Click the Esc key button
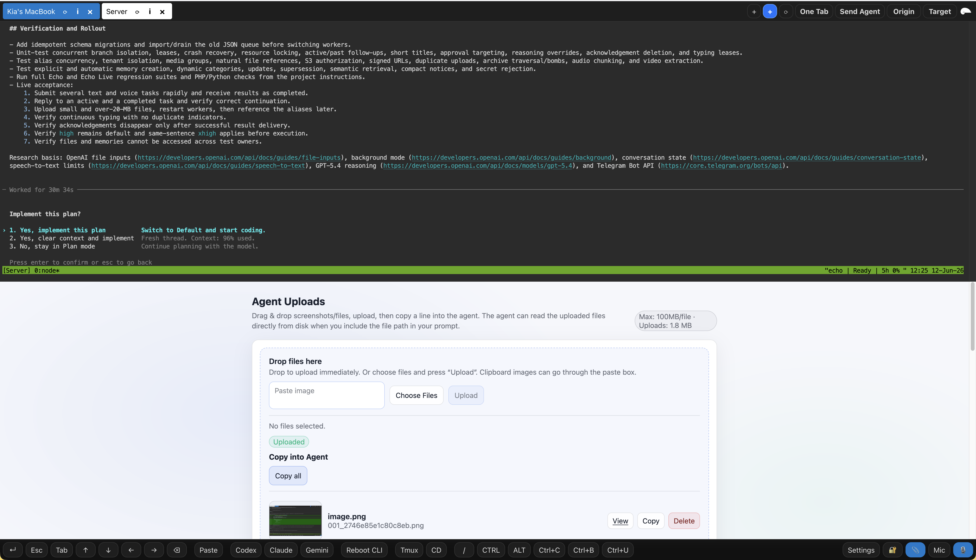The width and height of the screenshot is (976, 560). 37,550
